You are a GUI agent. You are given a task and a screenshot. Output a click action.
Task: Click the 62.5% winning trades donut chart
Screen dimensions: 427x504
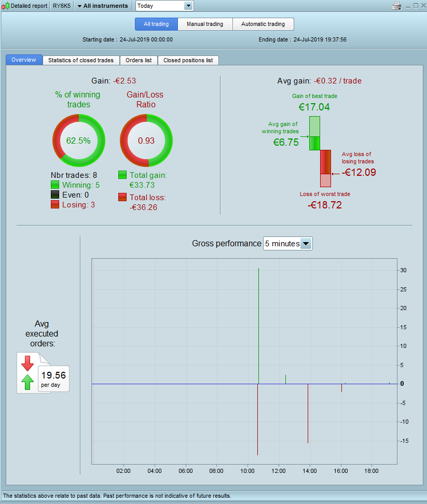[79, 141]
